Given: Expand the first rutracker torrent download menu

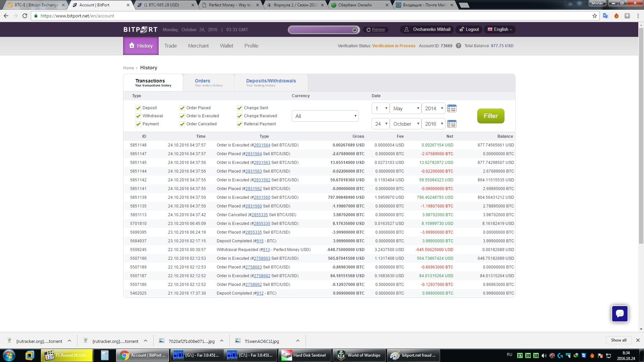Looking at the screenshot, I should point(69,341).
